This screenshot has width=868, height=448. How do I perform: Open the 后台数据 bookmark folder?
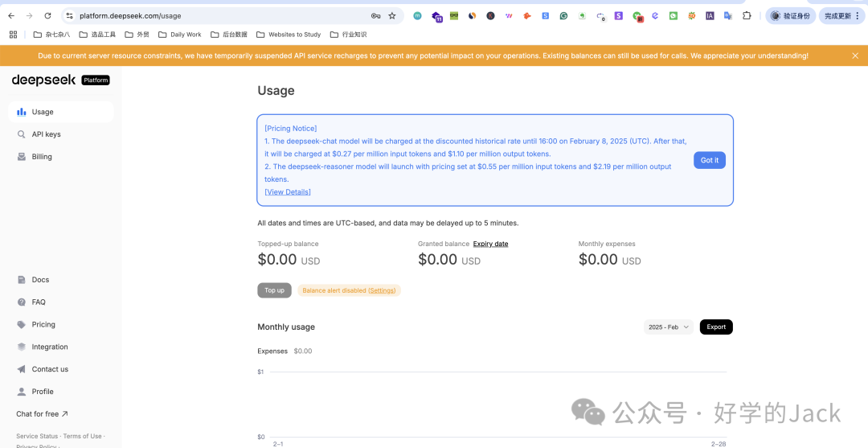(x=229, y=35)
